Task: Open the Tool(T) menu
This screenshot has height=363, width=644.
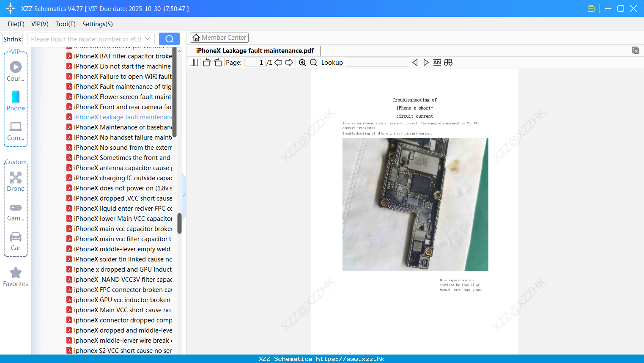Action: pos(66,24)
